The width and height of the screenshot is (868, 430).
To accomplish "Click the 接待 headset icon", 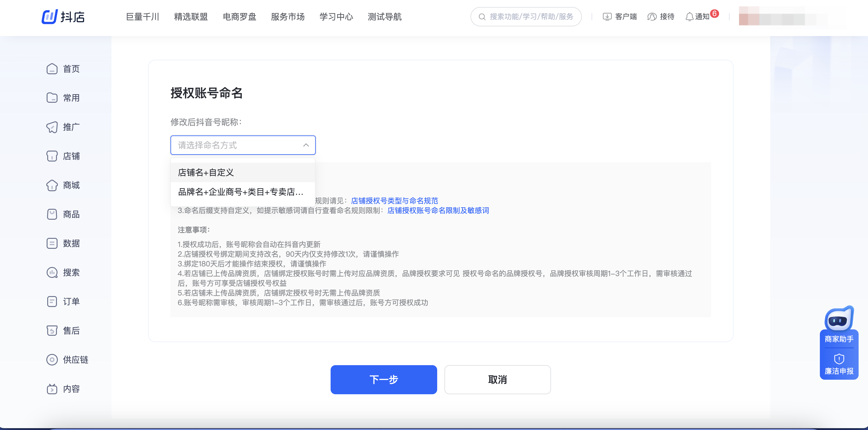I will [652, 17].
